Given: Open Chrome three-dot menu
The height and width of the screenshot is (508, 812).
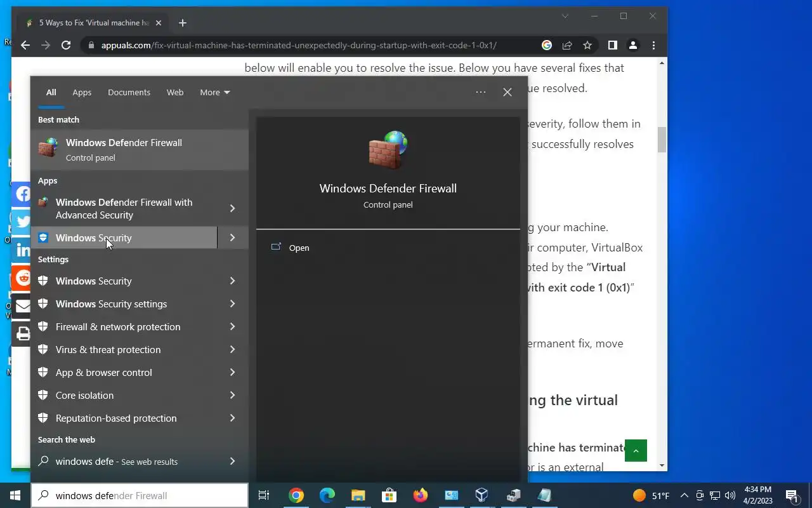Looking at the screenshot, I should pyautogui.click(x=653, y=45).
